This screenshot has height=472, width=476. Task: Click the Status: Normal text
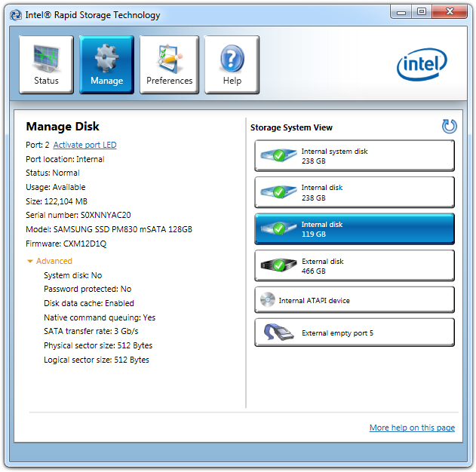coord(53,173)
